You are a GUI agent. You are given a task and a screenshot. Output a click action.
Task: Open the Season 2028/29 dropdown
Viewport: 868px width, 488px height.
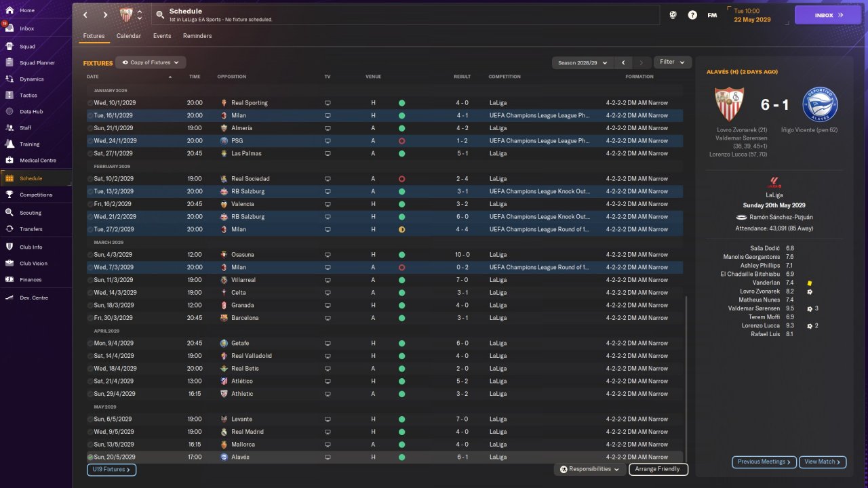pos(583,62)
